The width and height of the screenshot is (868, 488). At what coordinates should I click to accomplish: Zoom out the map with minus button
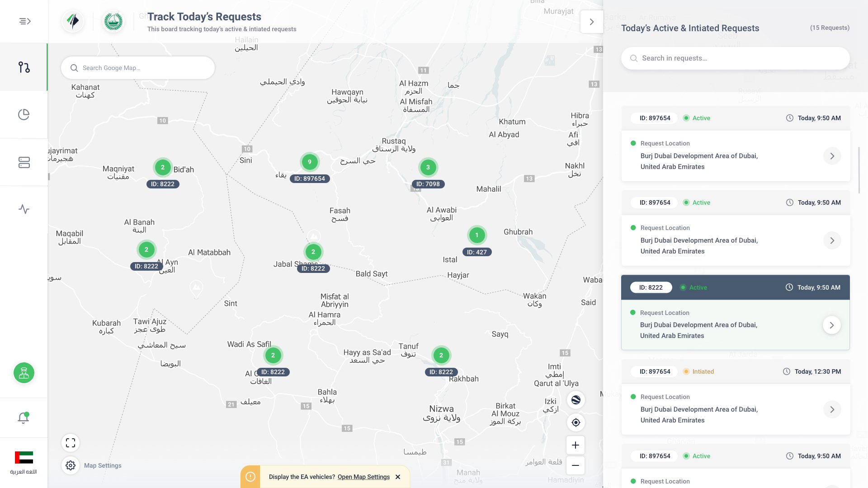pos(576,465)
